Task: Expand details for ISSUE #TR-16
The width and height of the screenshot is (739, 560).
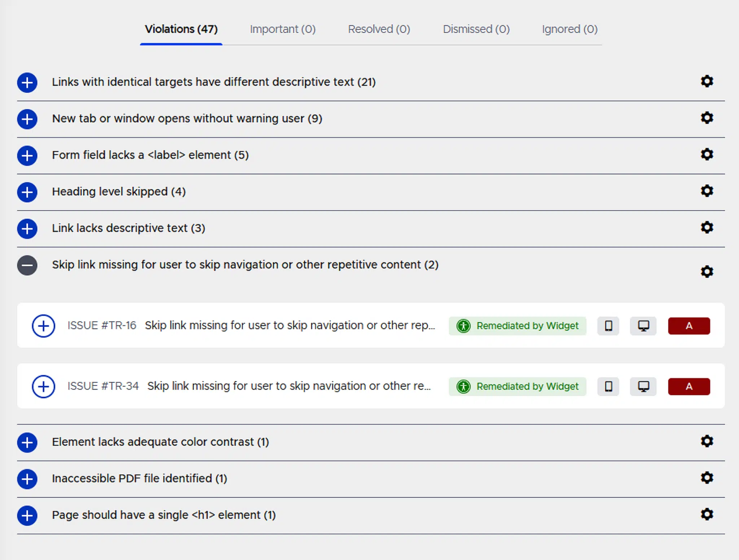Action: (x=43, y=326)
